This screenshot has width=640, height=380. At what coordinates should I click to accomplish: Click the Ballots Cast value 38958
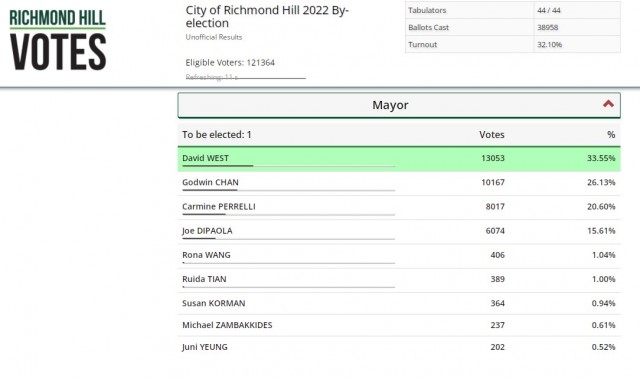[547, 27]
